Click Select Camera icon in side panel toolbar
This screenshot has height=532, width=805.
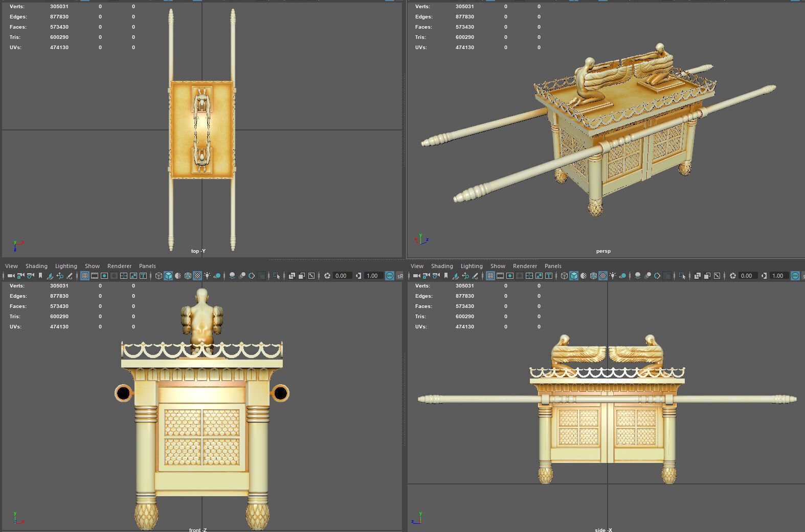pos(416,276)
